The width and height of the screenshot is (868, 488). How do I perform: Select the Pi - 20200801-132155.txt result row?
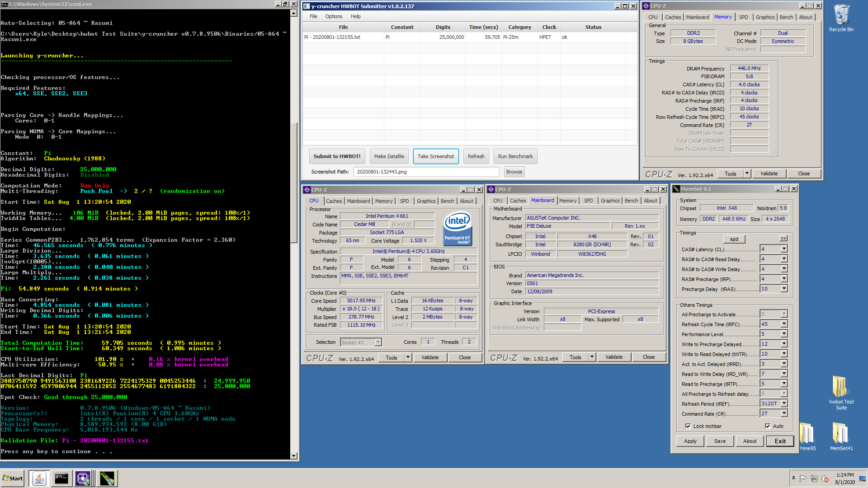point(470,37)
